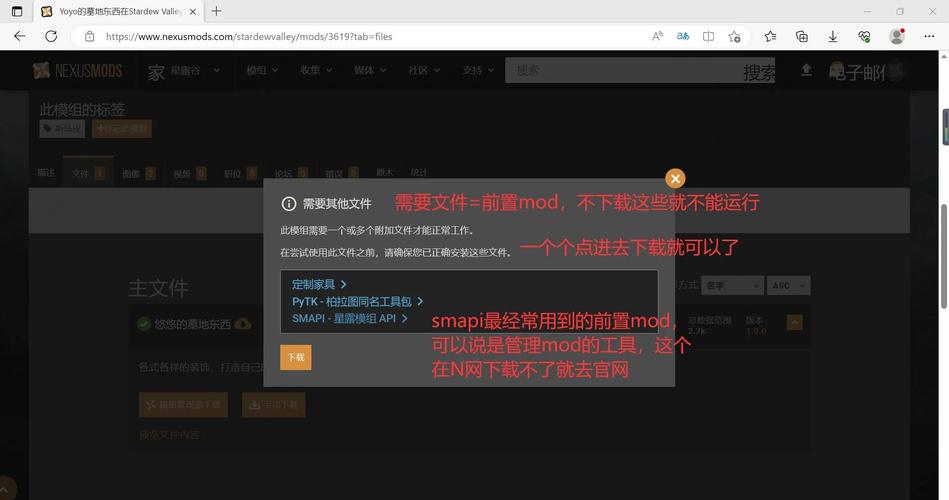Switch to the 描述 tab
This screenshot has height=500, width=949.
point(46,173)
